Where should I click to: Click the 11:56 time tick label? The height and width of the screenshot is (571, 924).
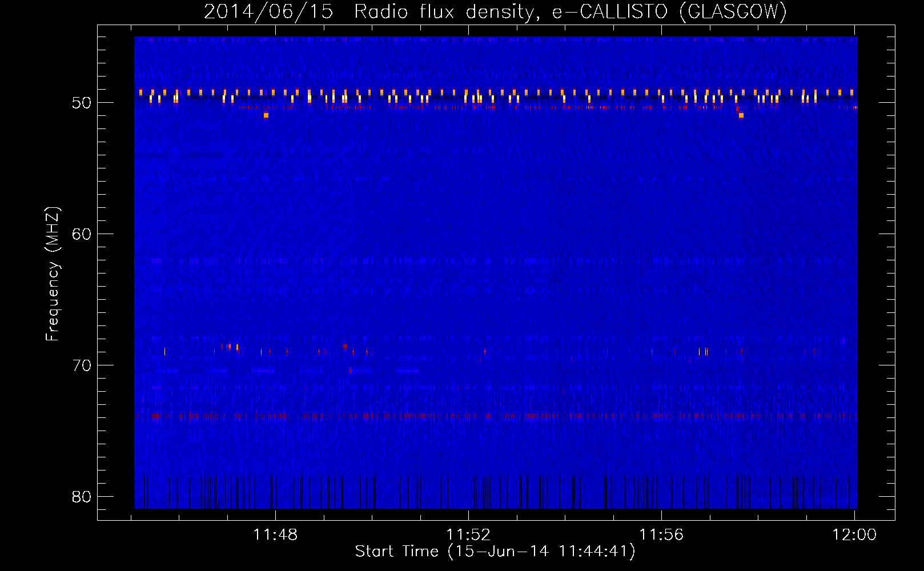(661, 535)
